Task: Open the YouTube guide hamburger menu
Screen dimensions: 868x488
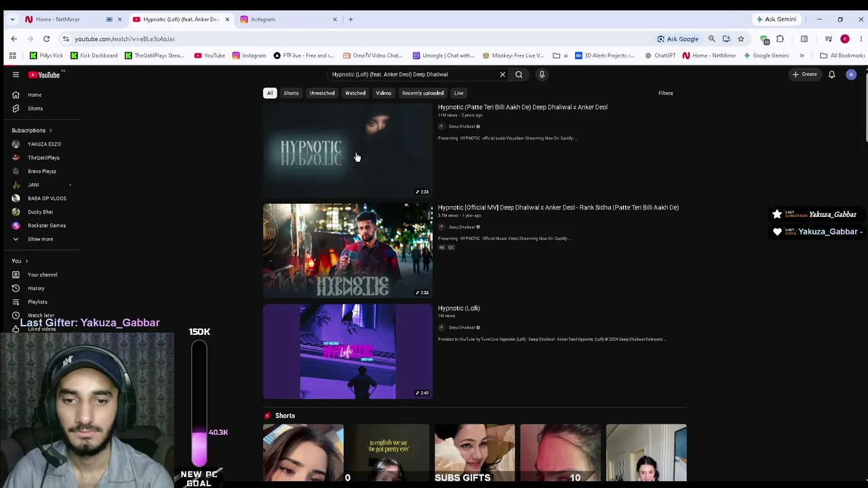Action: coord(16,75)
